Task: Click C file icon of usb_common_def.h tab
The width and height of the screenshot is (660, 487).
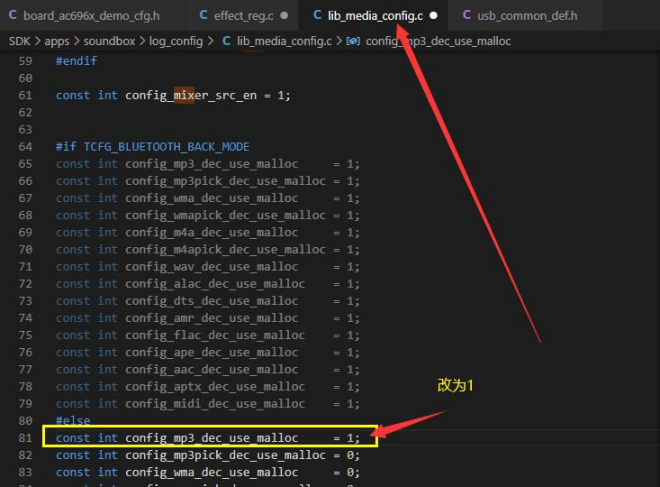Action: tap(466, 15)
